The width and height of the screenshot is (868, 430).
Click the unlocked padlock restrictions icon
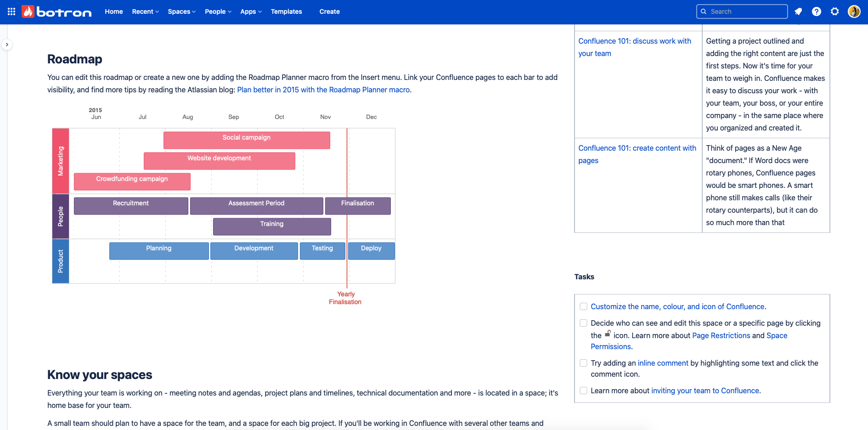[x=608, y=334]
